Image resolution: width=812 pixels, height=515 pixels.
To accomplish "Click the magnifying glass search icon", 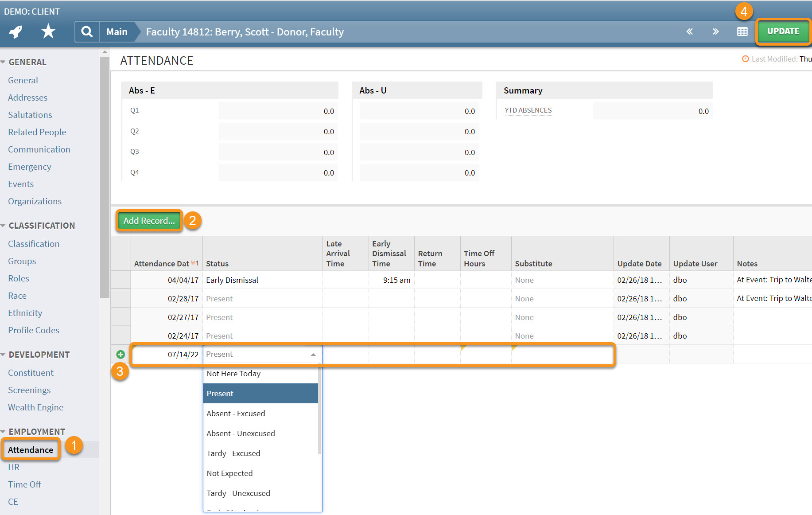I will [87, 32].
